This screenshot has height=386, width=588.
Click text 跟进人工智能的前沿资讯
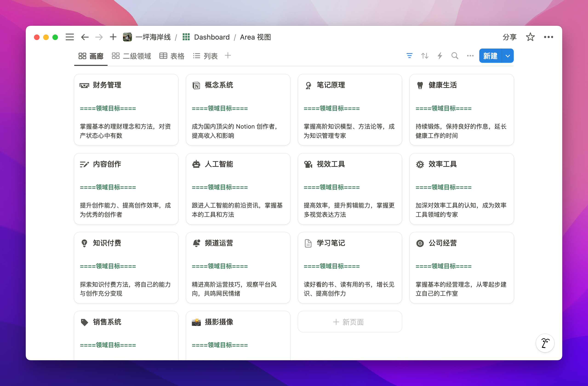225,205
